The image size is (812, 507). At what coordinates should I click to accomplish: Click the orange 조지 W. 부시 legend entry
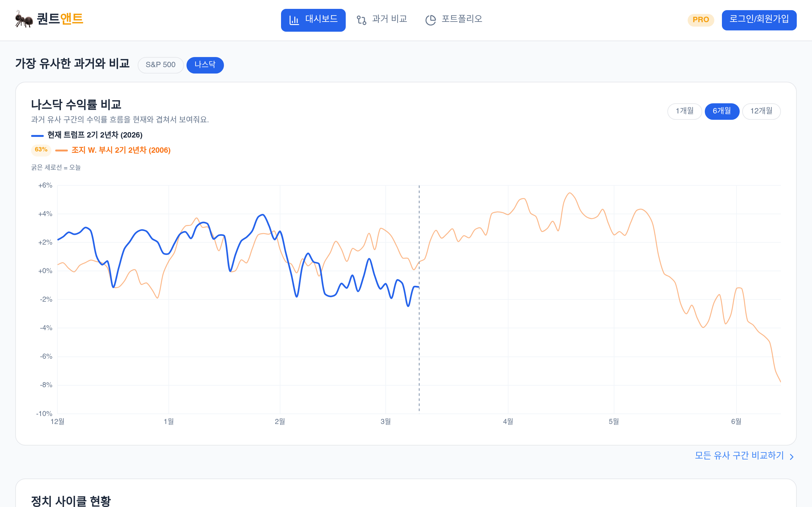121,150
